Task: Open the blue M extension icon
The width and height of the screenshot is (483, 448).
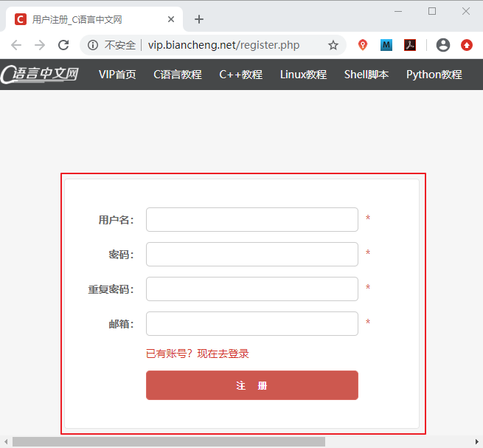Action: click(386, 45)
